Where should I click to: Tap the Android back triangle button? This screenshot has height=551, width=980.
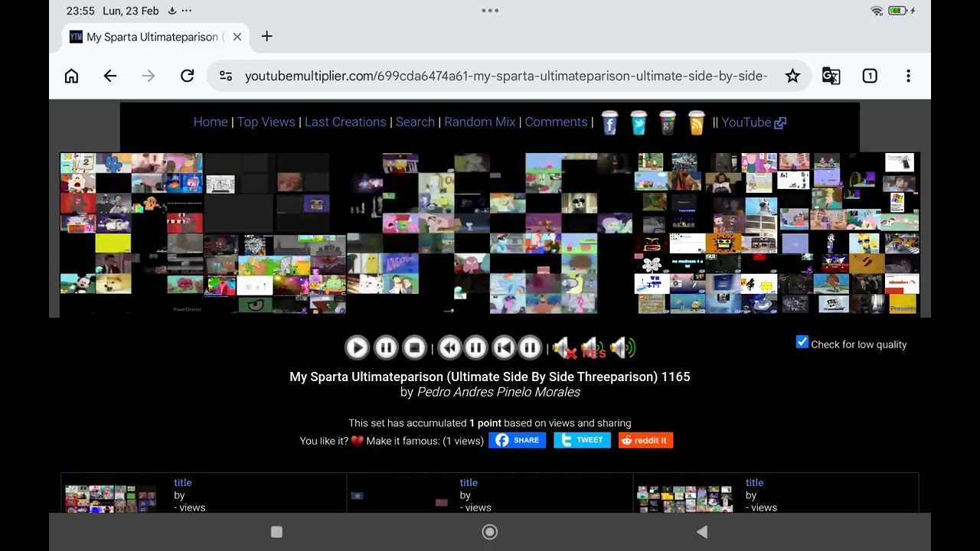701,532
